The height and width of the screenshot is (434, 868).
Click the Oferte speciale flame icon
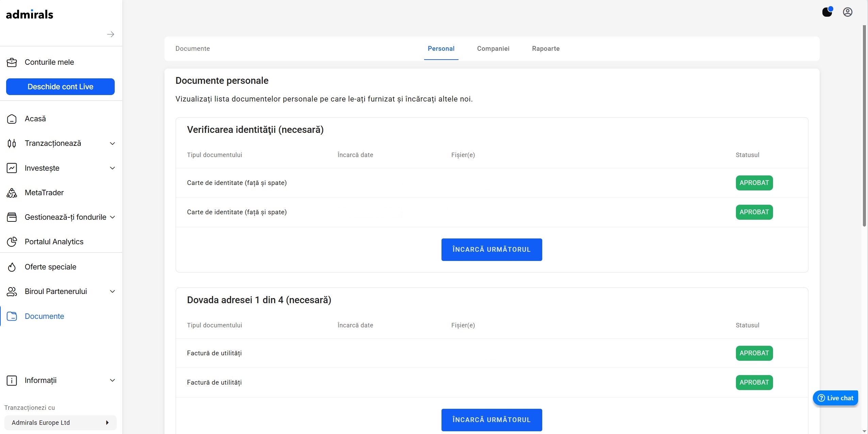[12, 267]
